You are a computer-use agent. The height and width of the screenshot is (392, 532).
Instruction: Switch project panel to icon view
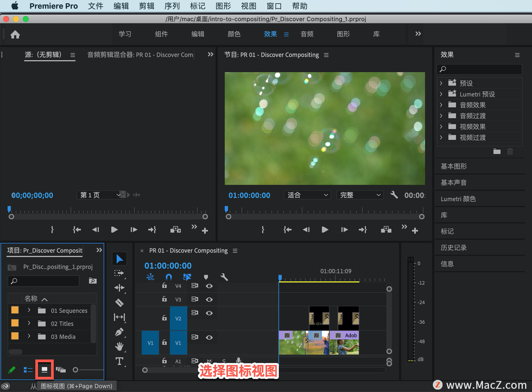44,370
